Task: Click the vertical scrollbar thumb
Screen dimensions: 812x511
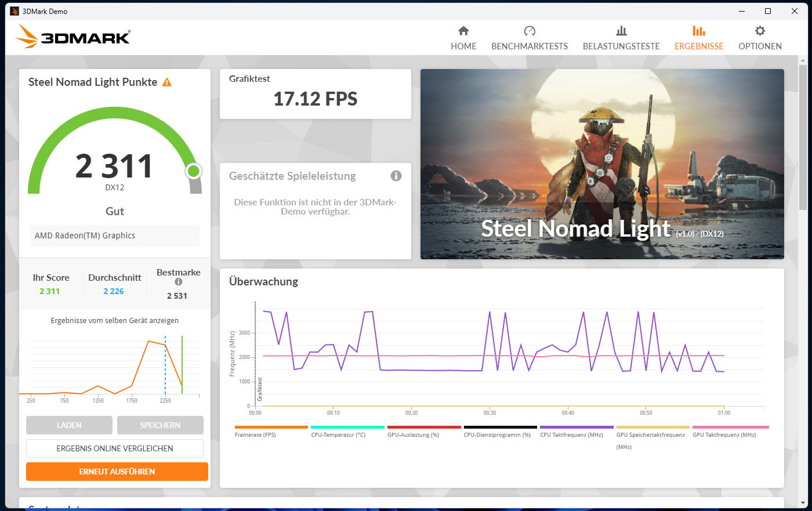Action: coord(803,136)
